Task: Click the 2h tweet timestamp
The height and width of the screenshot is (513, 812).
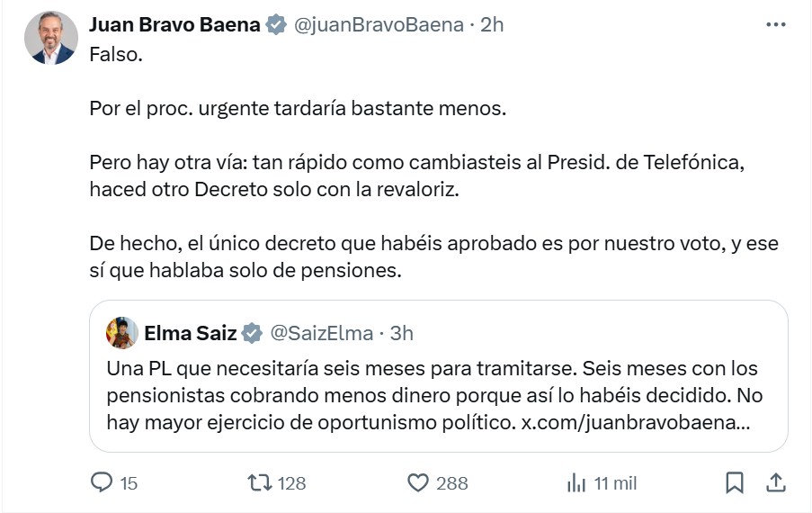Action: click(x=492, y=25)
